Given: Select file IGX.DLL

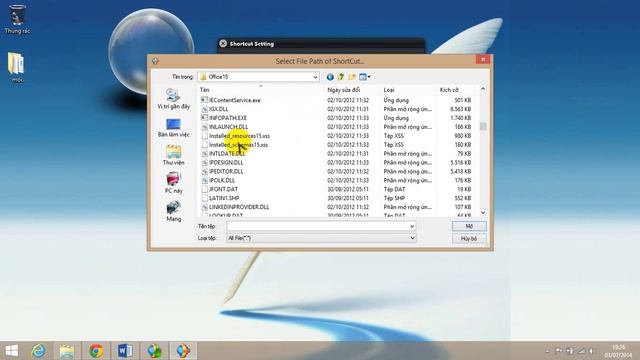Looking at the screenshot, I should (x=218, y=109).
